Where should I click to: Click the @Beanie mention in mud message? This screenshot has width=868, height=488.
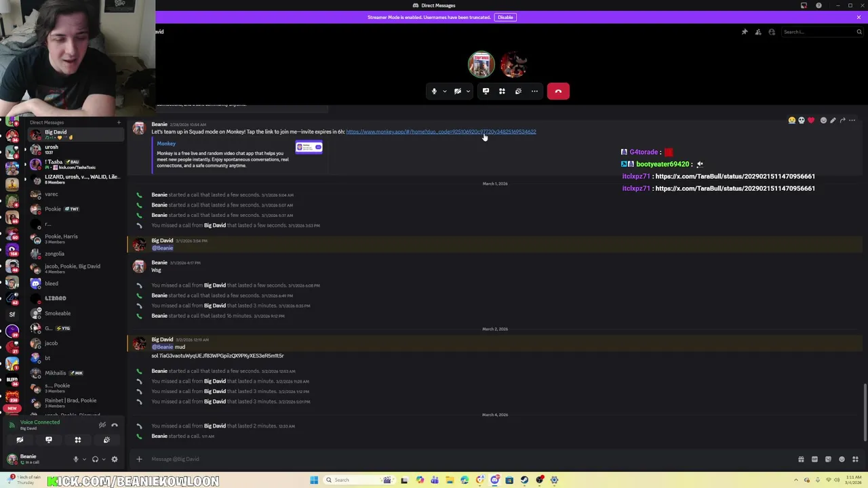click(162, 347)
